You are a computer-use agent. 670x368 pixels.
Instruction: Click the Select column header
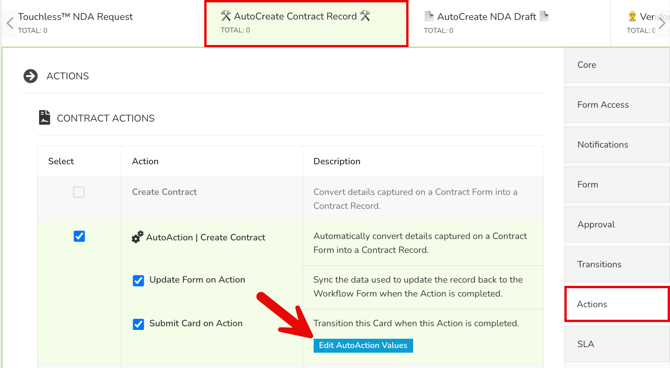tap(61, 161)
